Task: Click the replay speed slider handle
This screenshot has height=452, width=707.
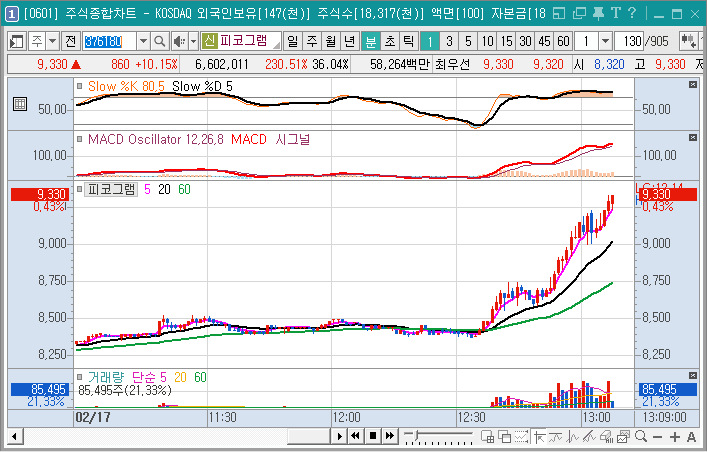Action: [418, 435]
